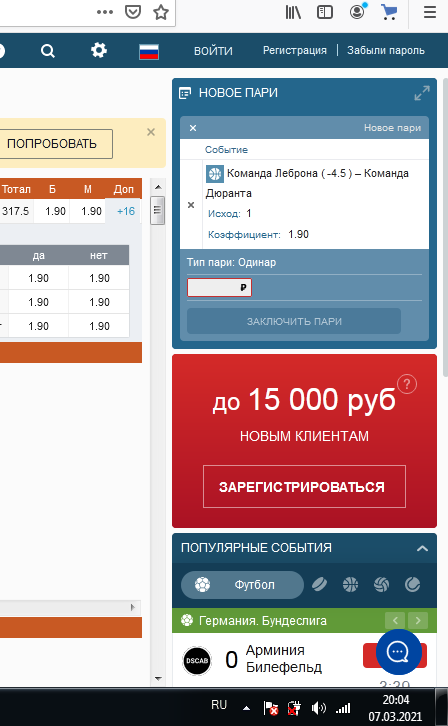Select the hockey puck sport icon
448x726 pixels.
(319, 584)
